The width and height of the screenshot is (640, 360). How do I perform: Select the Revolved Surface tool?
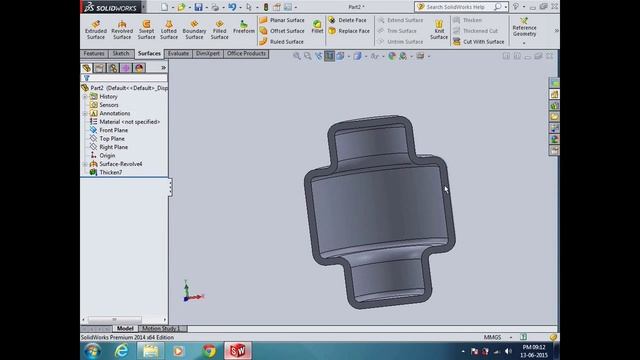[x=122, y=30]
